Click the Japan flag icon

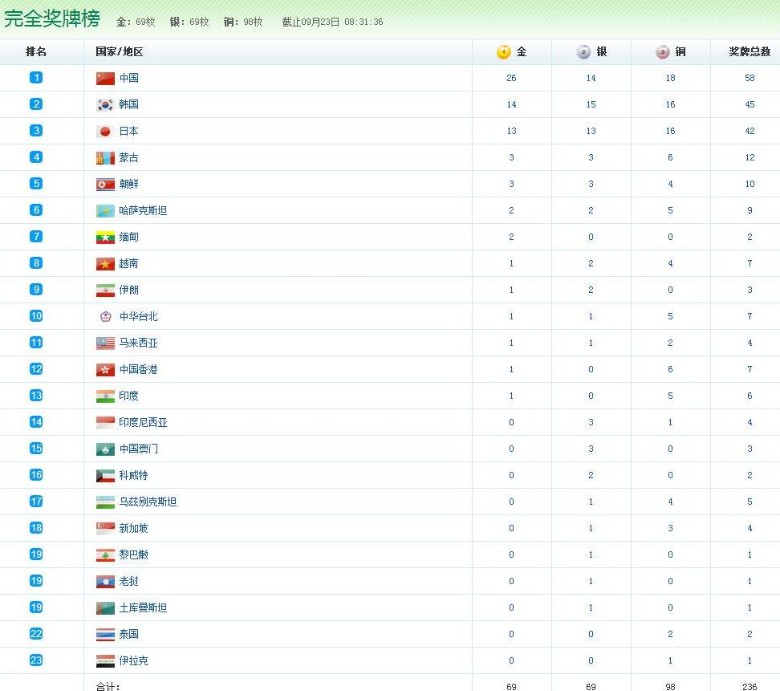point(105,131)
